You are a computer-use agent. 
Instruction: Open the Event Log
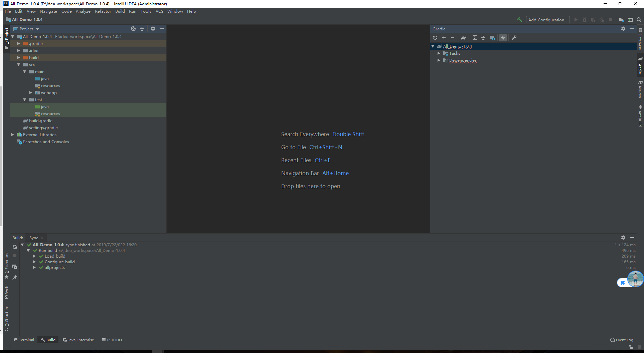[x=622, y=340]
